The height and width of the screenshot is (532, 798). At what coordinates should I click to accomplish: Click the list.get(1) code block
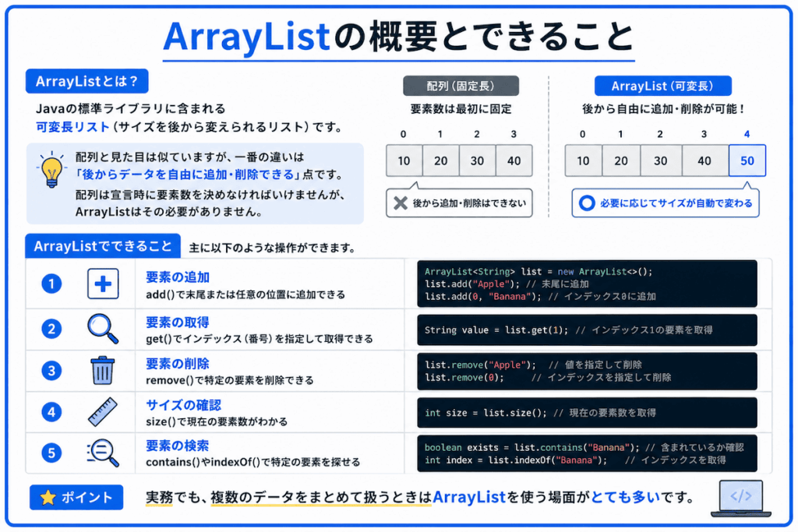point(587,330)
